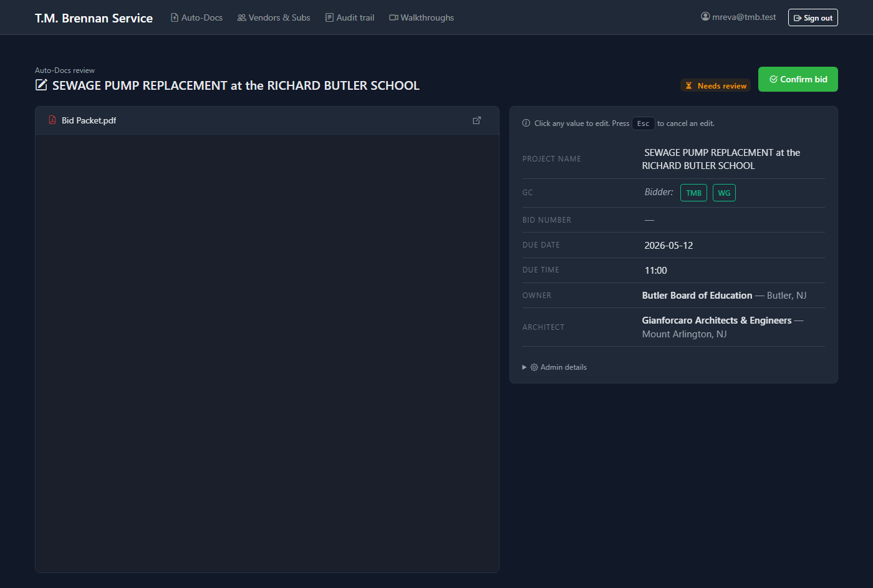Viewport: 873px width, 588px height.
Task: Edit the due time 11:00
Action: point(655,271)
